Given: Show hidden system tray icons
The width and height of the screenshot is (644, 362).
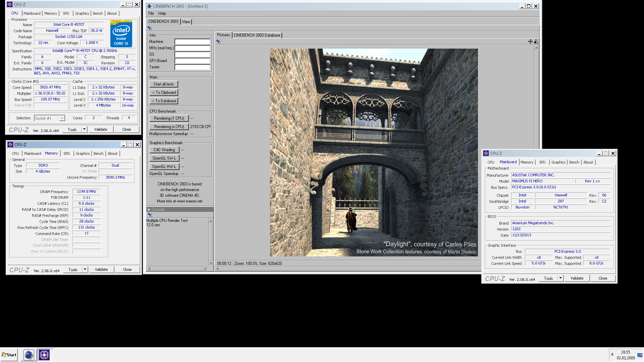Looking at the screenshot, I should tap(612, 355).
